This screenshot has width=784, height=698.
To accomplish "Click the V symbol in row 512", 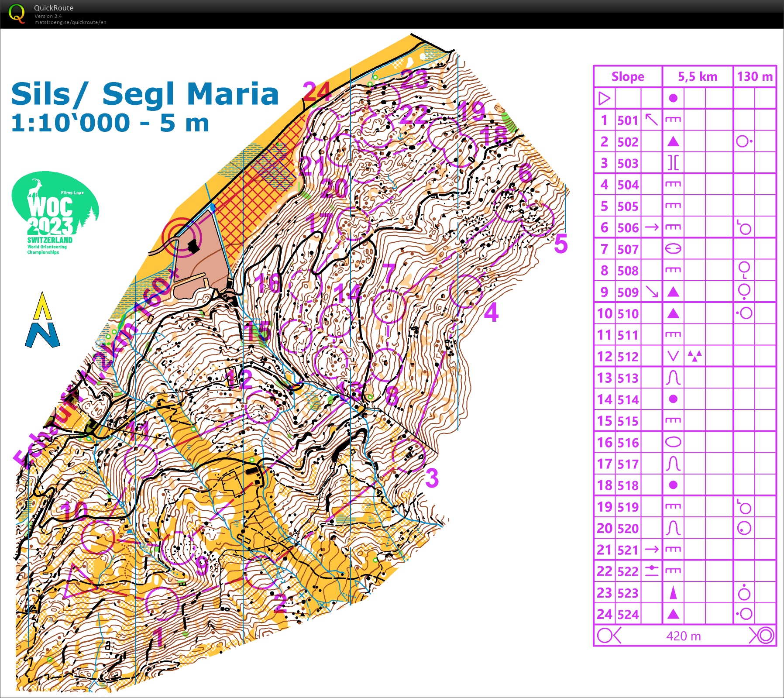I will (673, 356).
